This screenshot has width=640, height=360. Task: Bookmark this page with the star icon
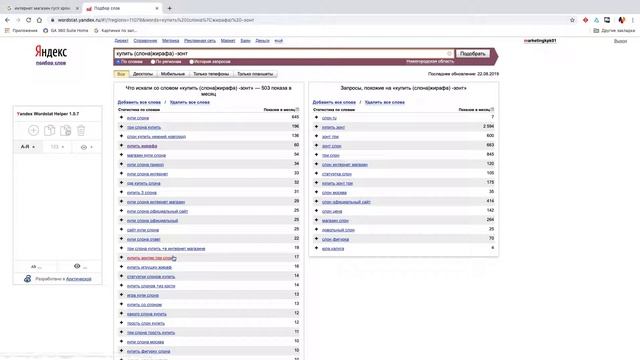tap(572, 20)
